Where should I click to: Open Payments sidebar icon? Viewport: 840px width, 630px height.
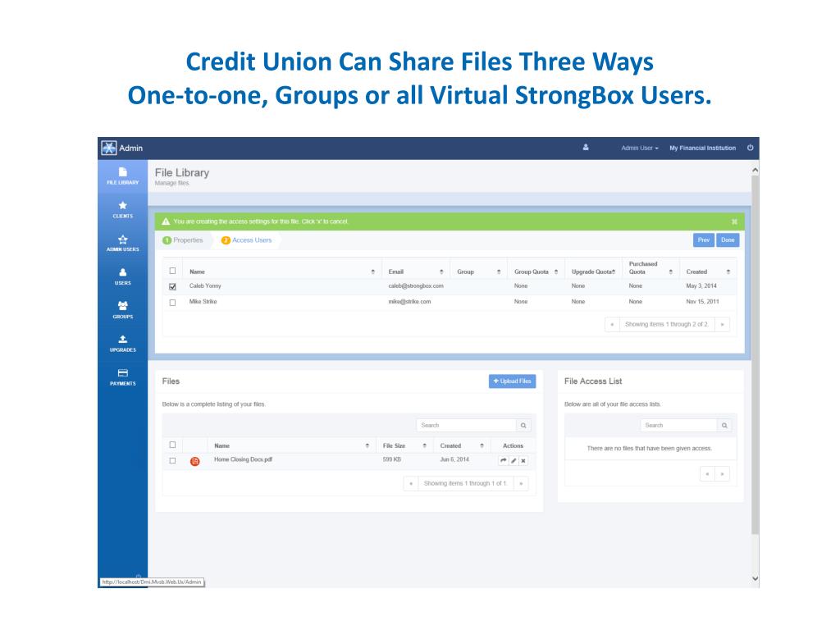coord(123,373)
